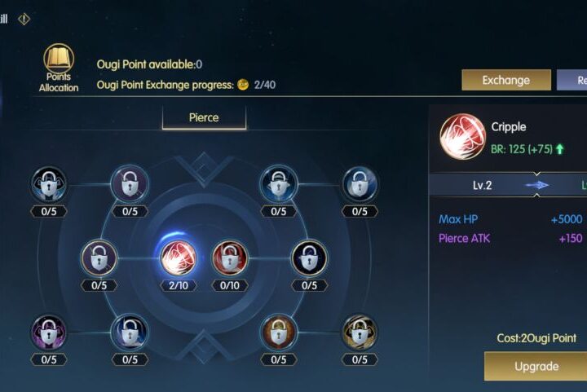Switch to the Pierce tab
Screen dimensions: 587x392
204,118
